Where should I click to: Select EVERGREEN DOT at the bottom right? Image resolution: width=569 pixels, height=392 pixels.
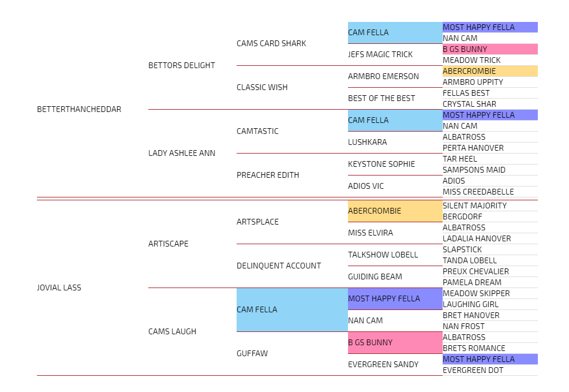tap(473, 370)
